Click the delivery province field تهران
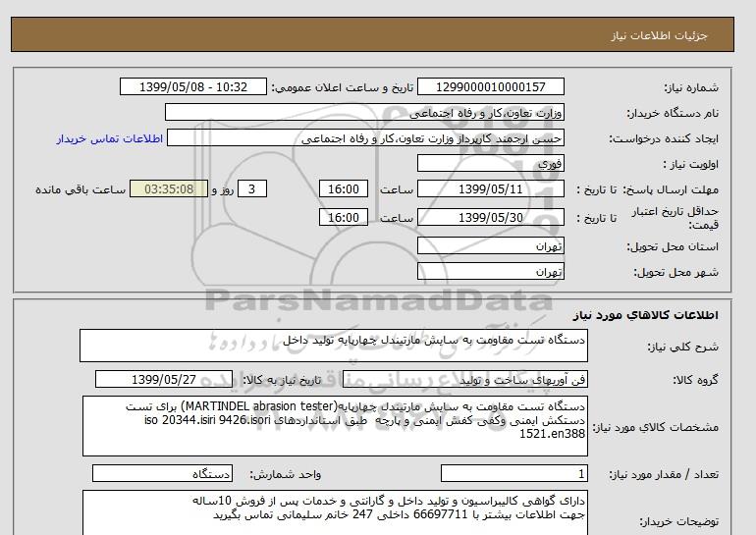The height and width of the screenshot is (535, 756). click(490, 245)
